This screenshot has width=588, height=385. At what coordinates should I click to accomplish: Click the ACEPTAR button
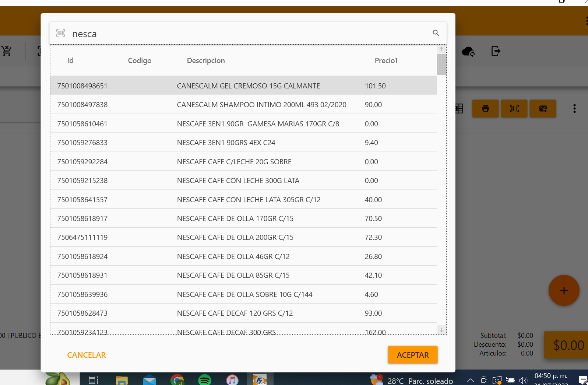[413, 355]
